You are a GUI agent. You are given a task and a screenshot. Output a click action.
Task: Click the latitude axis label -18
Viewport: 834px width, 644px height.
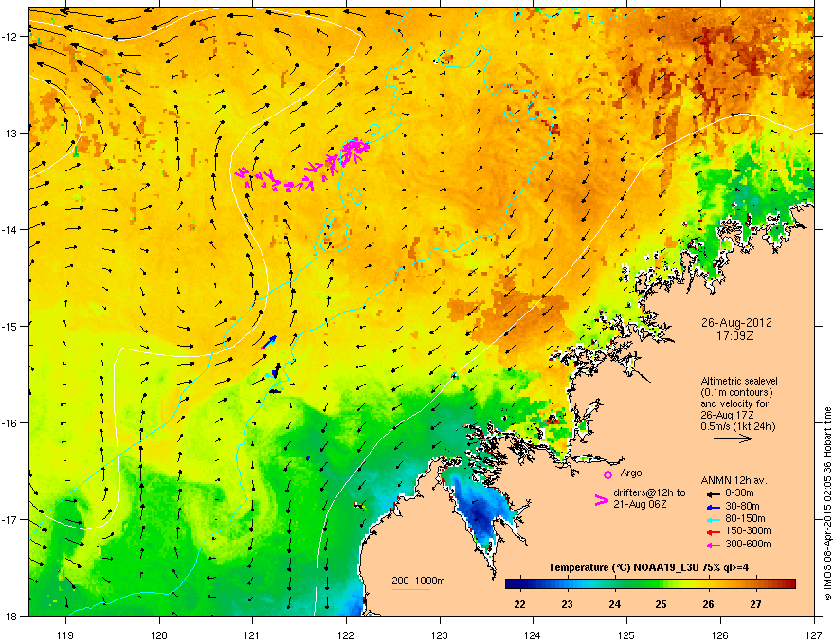tap(9, 616)
